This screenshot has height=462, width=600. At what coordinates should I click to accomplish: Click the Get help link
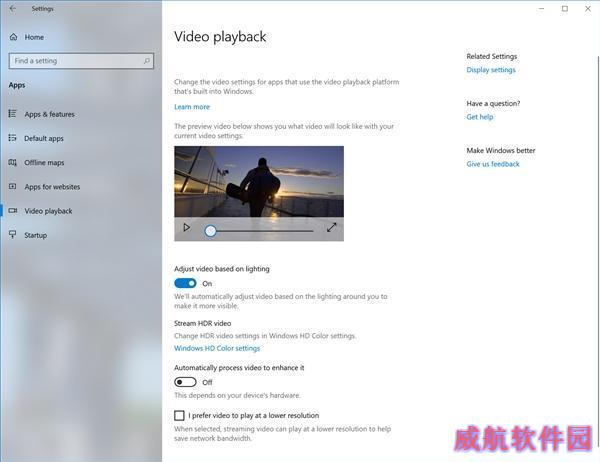tap(480, 117)
